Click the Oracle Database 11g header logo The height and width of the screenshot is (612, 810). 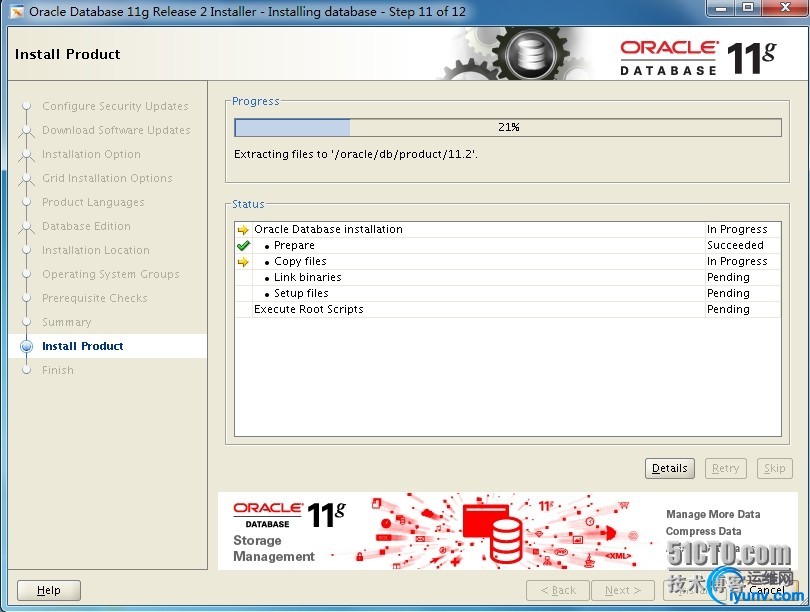click(x=697, y=57)
